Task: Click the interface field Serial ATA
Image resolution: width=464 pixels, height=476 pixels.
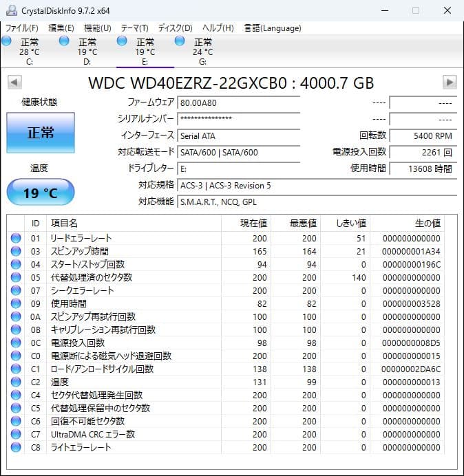Action: tap(238, 136)
